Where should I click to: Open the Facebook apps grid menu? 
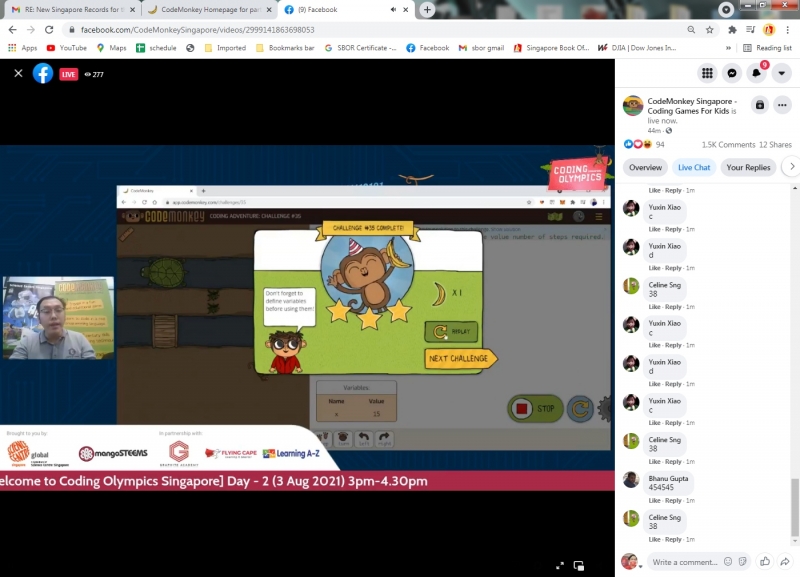click(707, 73)
